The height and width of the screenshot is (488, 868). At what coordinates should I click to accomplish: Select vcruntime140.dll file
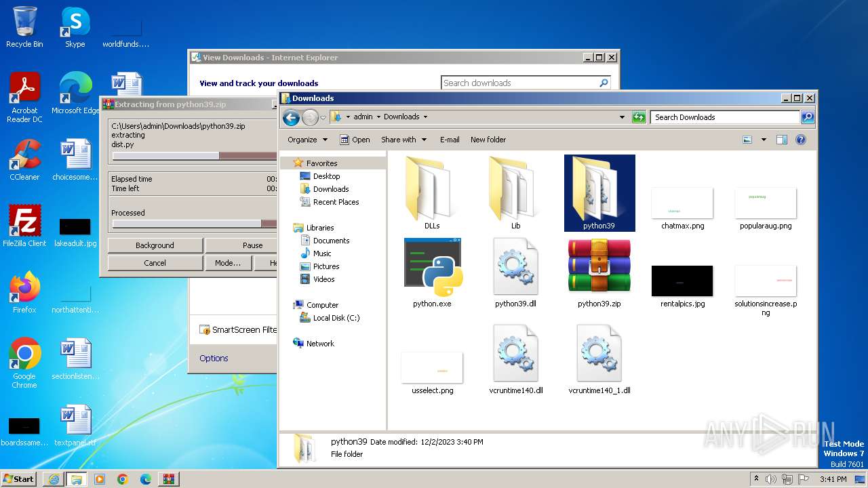coord(515,359)
